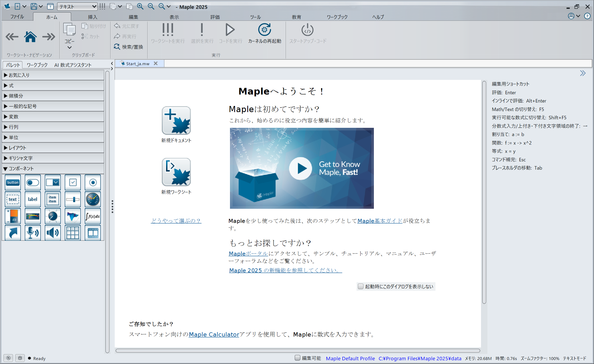Select the shortcut arrow component
Screen dimensions: 594x364
click(x=13, y=233)
